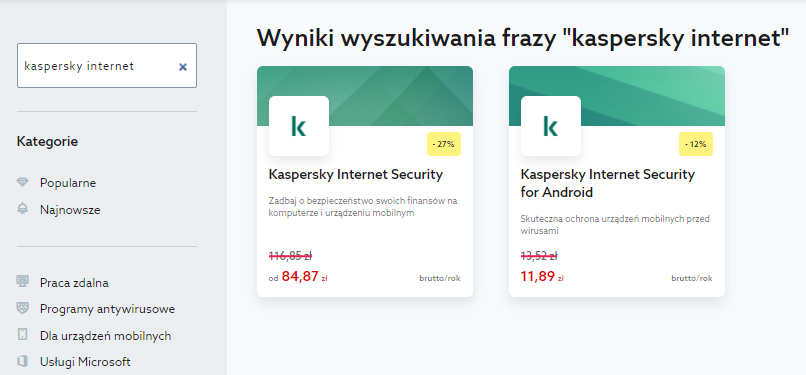Select the Programy antywirusowe category
Viewport: 806px width, 375px height.
(107, 309)
